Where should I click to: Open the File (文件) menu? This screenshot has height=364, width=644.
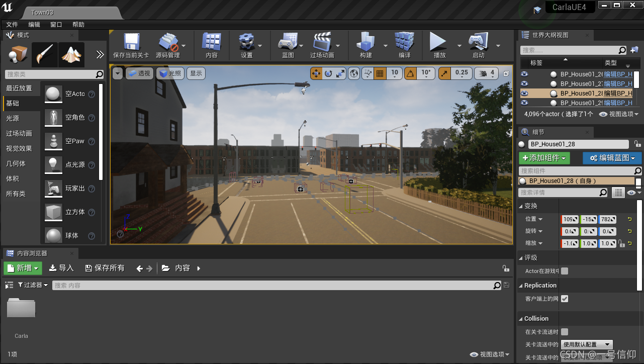pyautogui.click(x=12, y=25)
